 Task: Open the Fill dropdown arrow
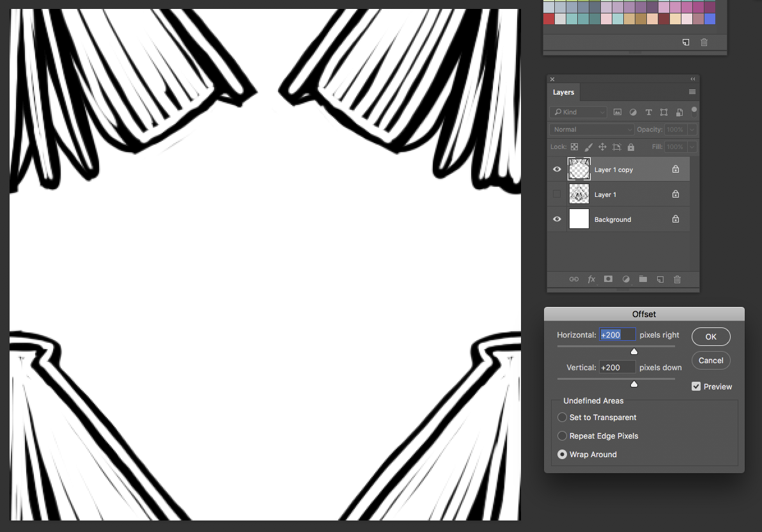692,147
